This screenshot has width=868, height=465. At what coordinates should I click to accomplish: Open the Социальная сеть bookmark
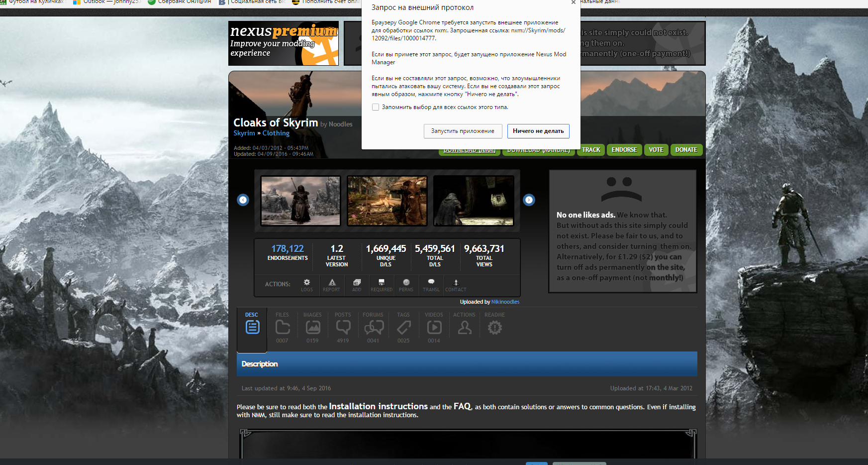252,2
